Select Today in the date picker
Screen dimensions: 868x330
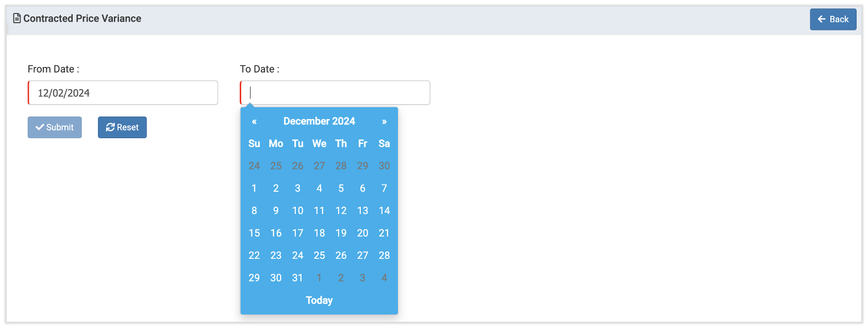319,300
